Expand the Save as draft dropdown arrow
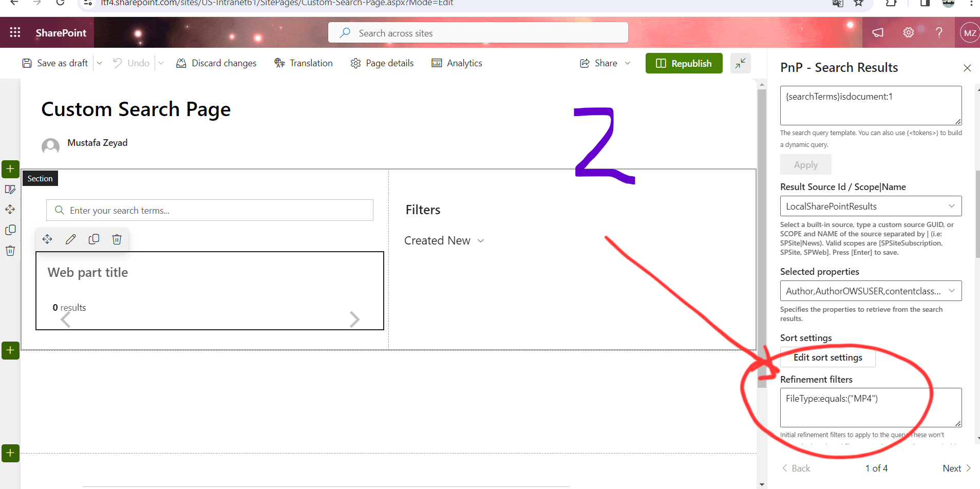This screenshot has width=980, height=489. tap(100, 63)
